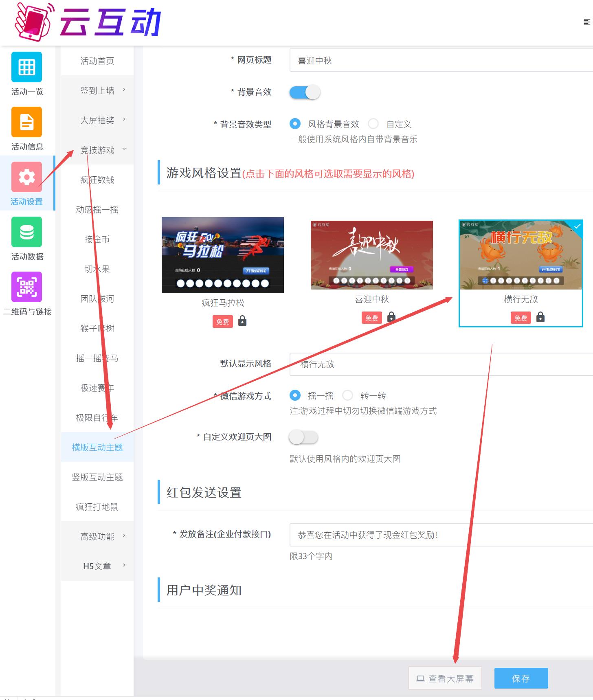Open the 活动数据 database icon
Image resolution: width=593 pixels, height=700 pixels.
26,232
